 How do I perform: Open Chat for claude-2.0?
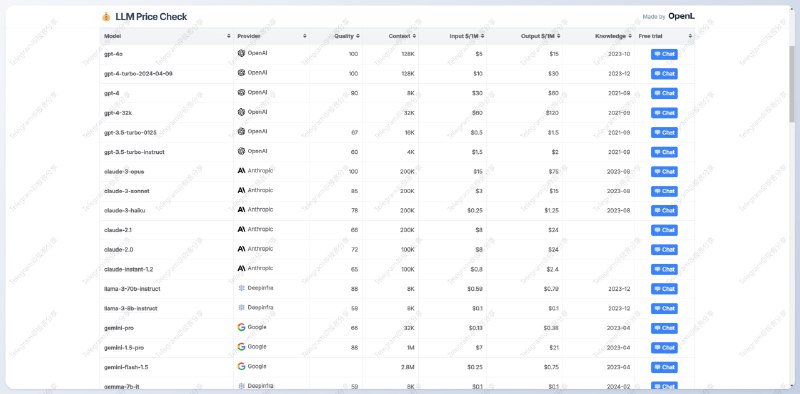pos(664,250)
